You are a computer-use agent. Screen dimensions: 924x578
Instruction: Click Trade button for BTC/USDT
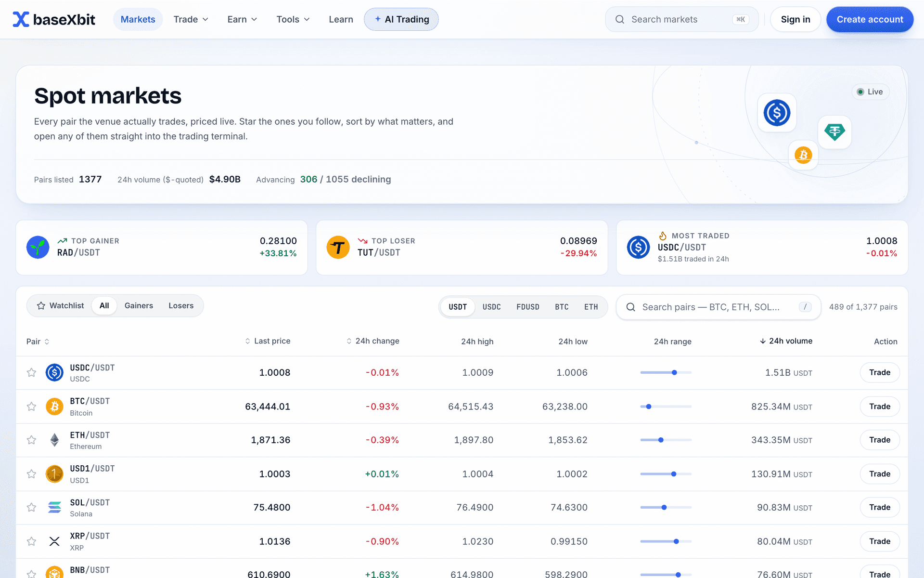tap(880, 407)
